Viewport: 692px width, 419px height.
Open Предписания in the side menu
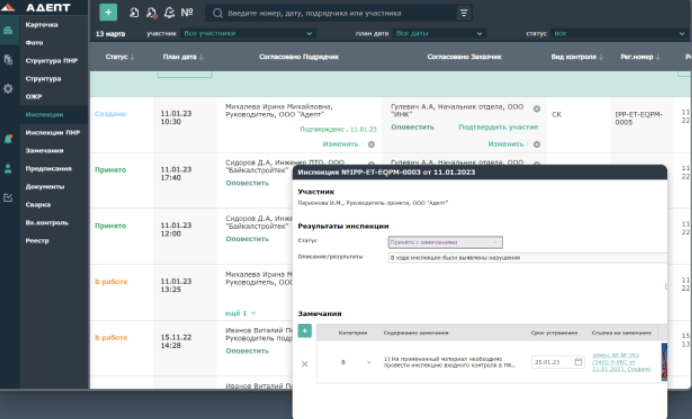coord(49,169)
